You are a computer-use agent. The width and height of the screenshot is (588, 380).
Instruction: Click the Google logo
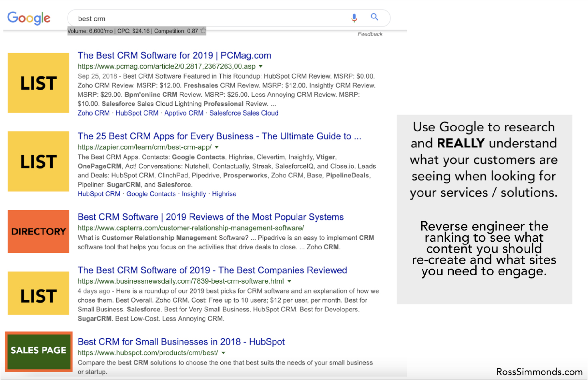29,18
